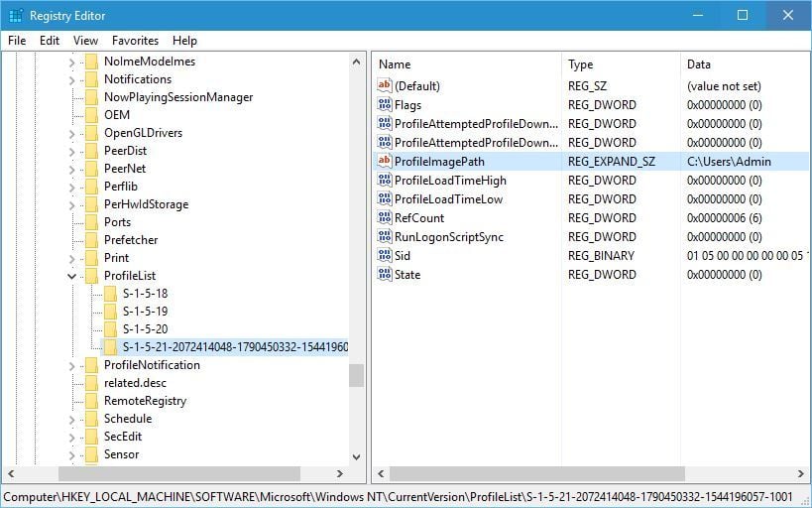Viewport: 812px width, 508px height.
Task: Click the C:\Users\Admin data cell
Action: pos(729,161)
